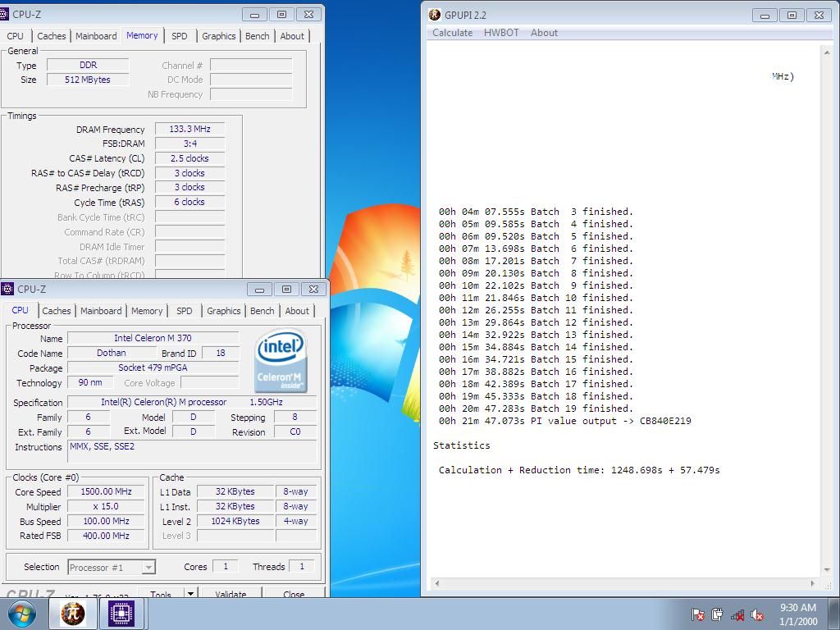This screenshot has width=840, height=630.
Task: Open Action Center flag tray icon
Action: click(x=697, y=614)
